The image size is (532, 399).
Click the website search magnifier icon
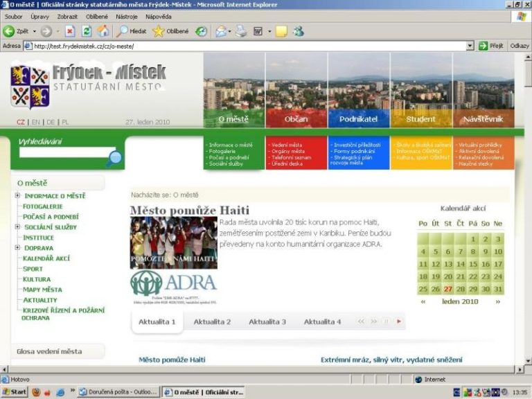click(x=114, y=158)
